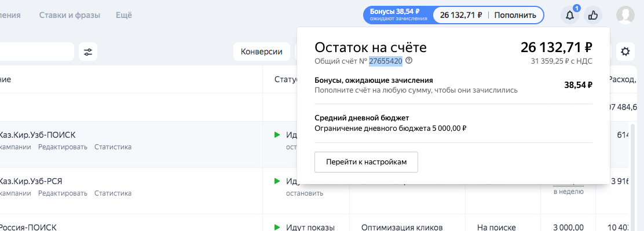Open campaign Каз.Кир.Узб-ПОИСК
Screen dimensions: 644x231
[38, 134]
